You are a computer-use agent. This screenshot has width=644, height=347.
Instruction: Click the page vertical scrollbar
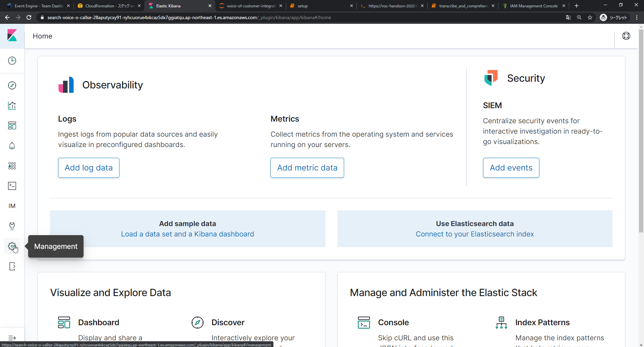coord(641,131)
